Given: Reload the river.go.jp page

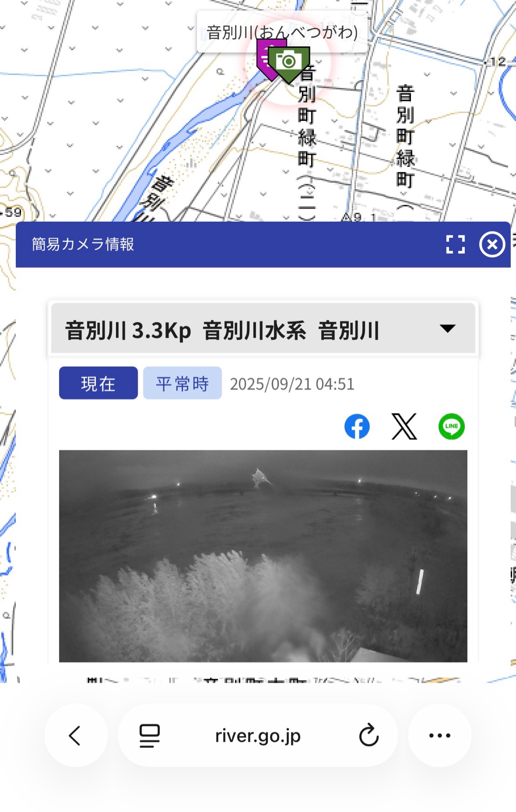Looking at the screenshot, I should click(x=368, y=736).
